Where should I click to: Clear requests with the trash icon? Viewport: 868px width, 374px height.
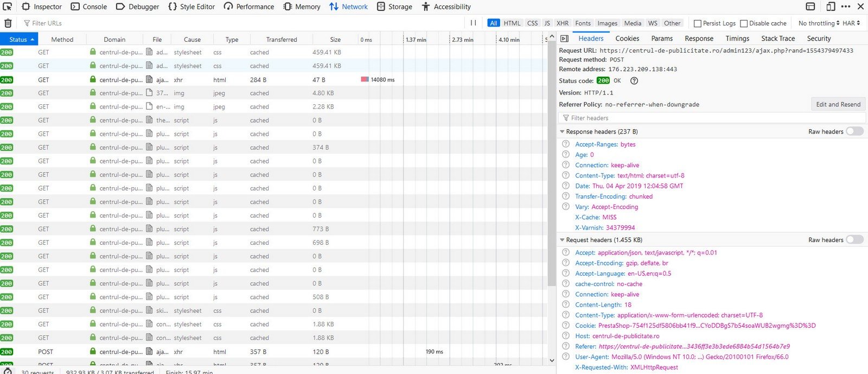[x=8, y=23]
